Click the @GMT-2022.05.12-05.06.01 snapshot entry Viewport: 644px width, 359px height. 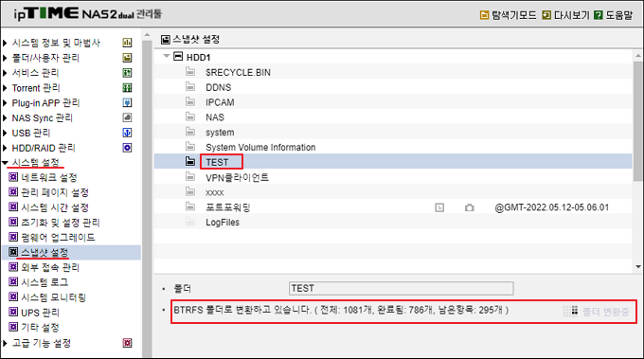point(551,207)
